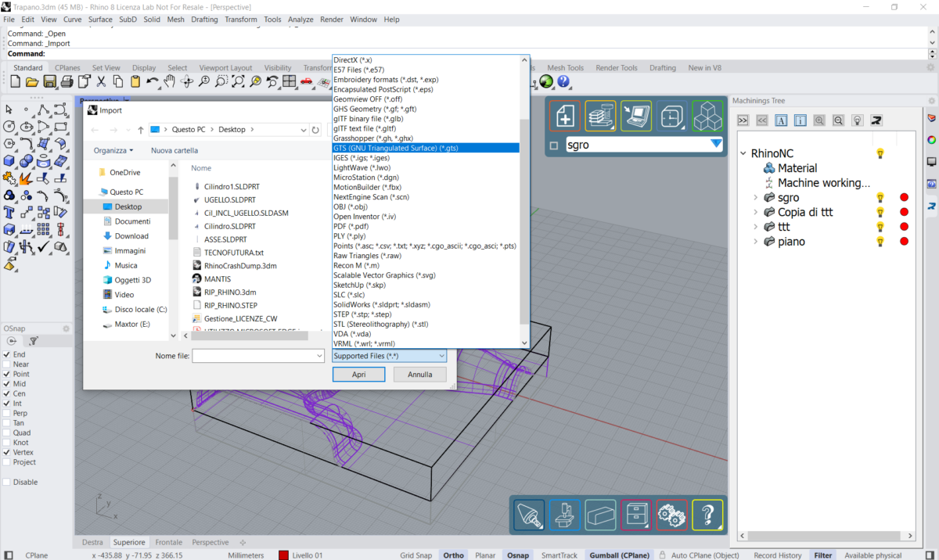Click the Print toolbar icon

(x=67, y=81)
